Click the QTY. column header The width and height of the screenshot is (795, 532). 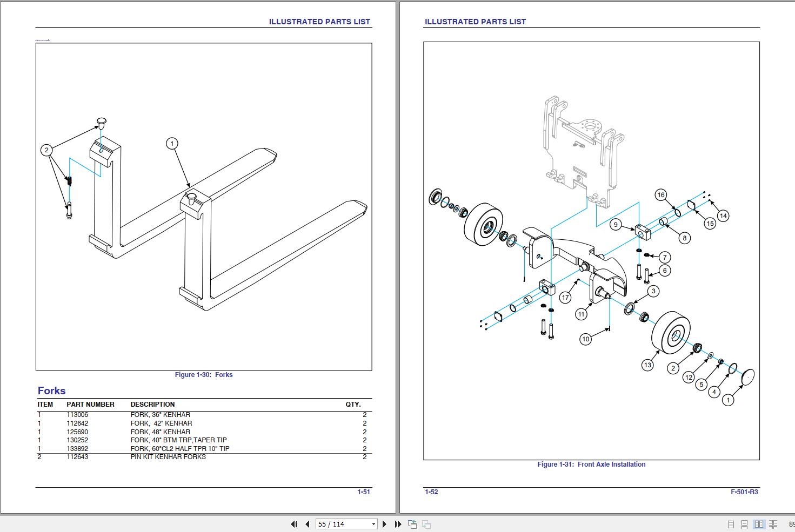[353, 405]
